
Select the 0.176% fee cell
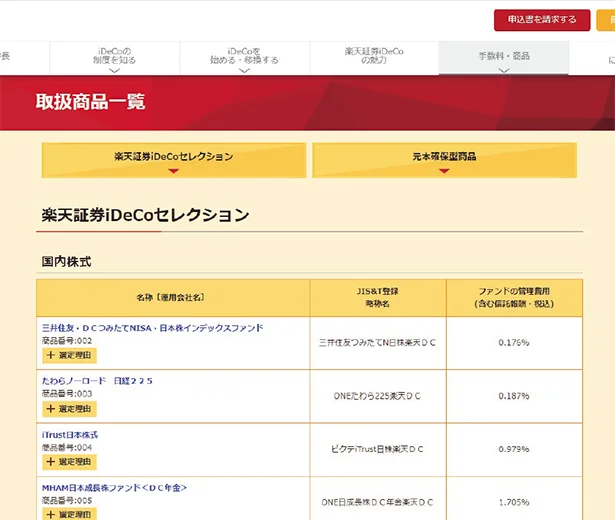pyautogui.click(x=514, y=343)
